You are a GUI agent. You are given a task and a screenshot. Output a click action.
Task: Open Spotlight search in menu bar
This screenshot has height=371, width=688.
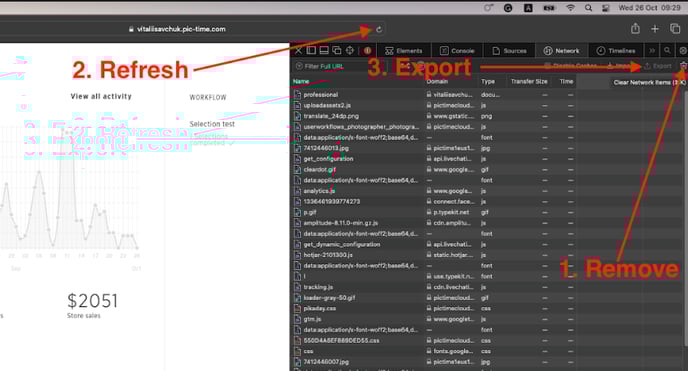tap(588, 8)
